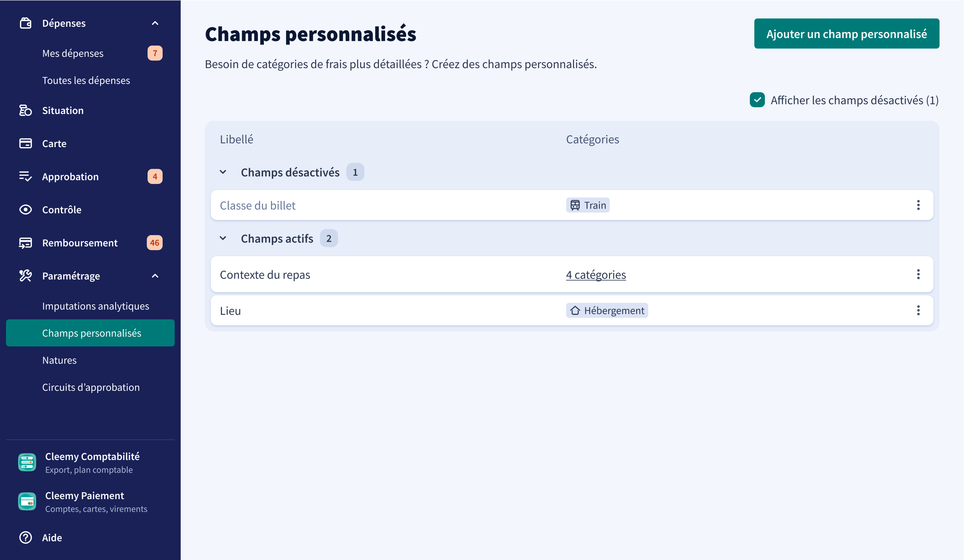Collapse the Dépenses menu chevron
964x560 pixels.
(155, 23)
